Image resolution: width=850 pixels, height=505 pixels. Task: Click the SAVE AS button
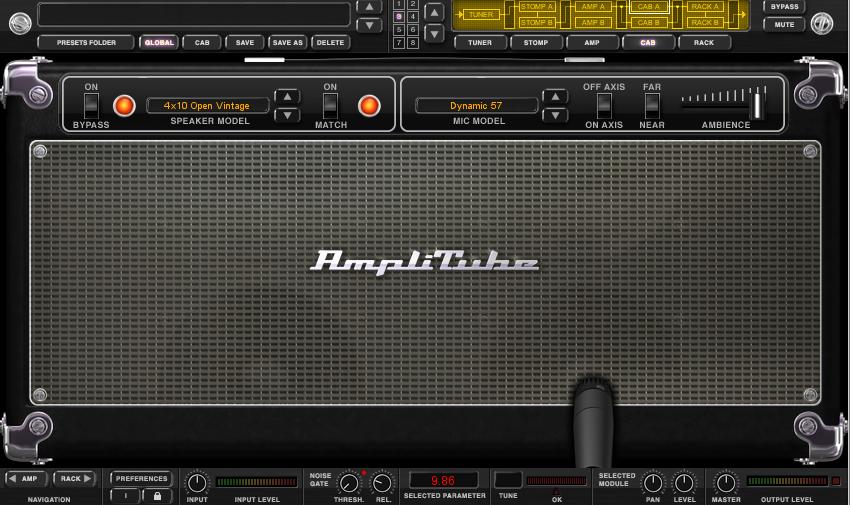[288, 43]
